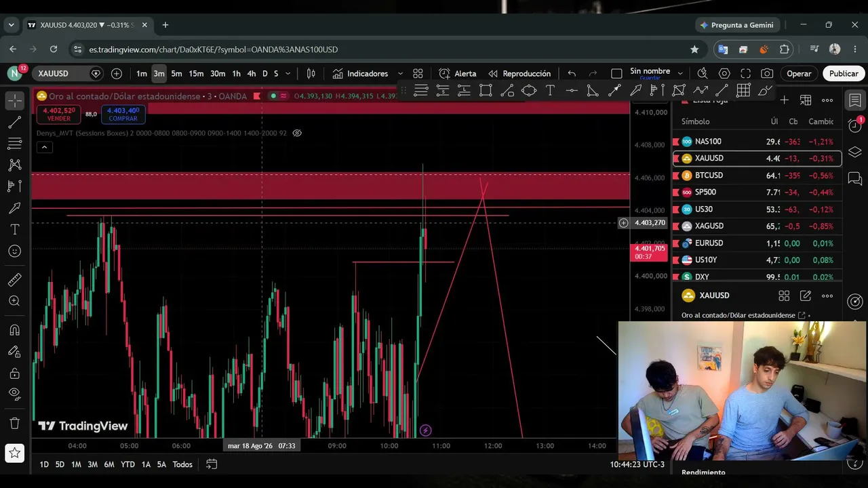Switch to the 1h timeframe

[x=236, y=73]
